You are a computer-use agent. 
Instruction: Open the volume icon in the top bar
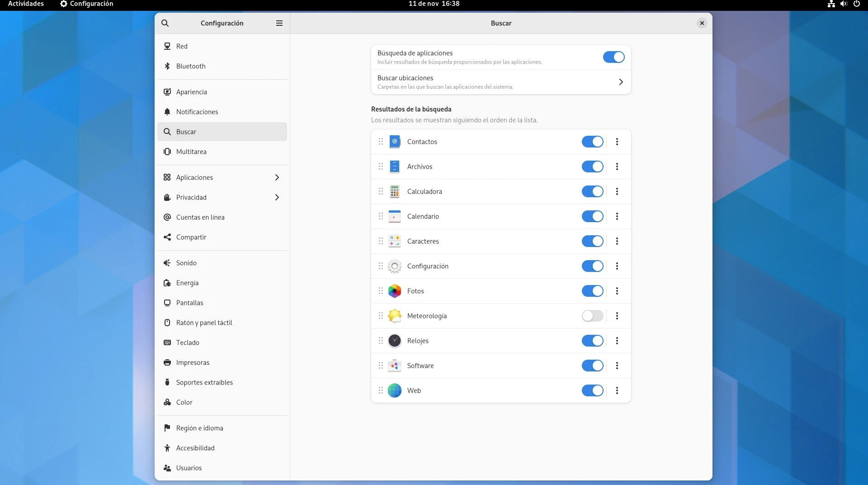point(844,4)
